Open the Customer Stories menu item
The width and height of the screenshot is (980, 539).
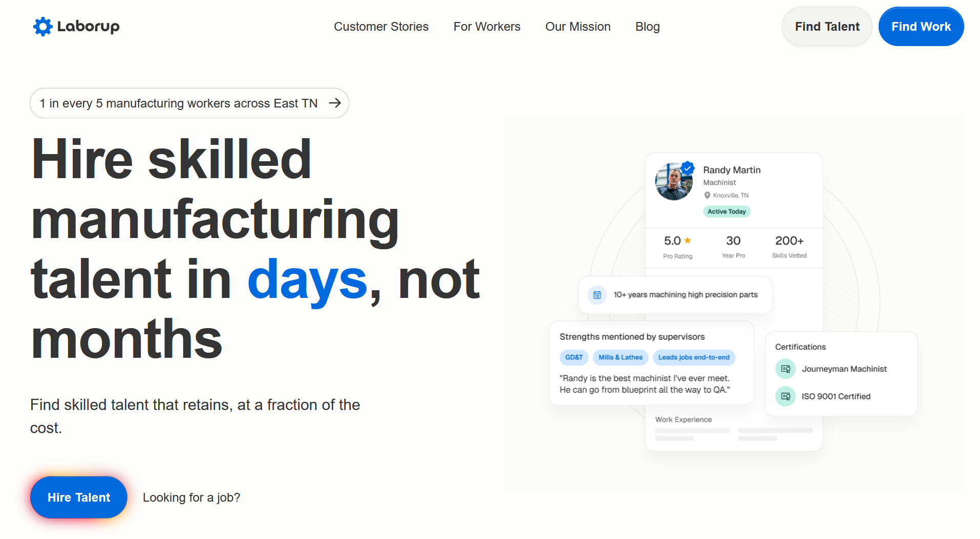(381, 27)
